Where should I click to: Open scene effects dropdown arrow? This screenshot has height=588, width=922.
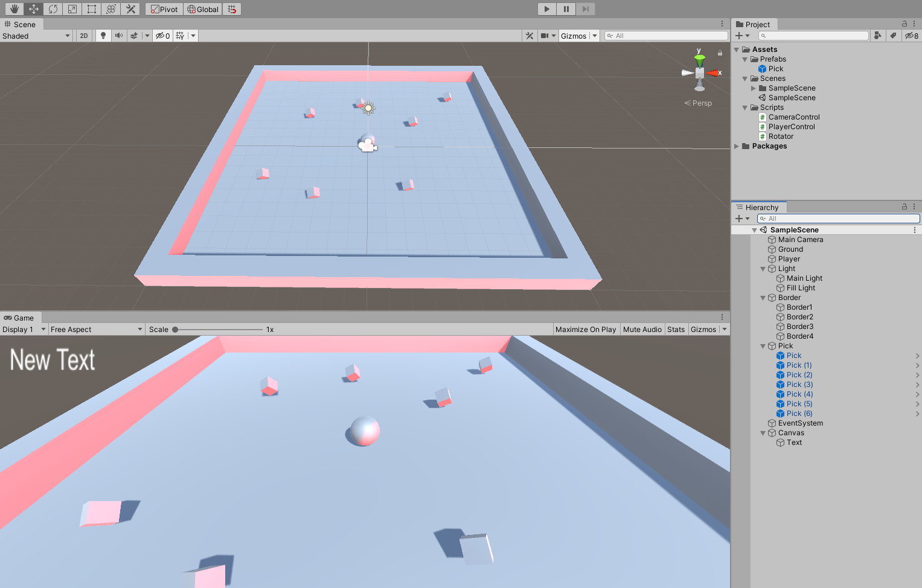tap(147, 36)
